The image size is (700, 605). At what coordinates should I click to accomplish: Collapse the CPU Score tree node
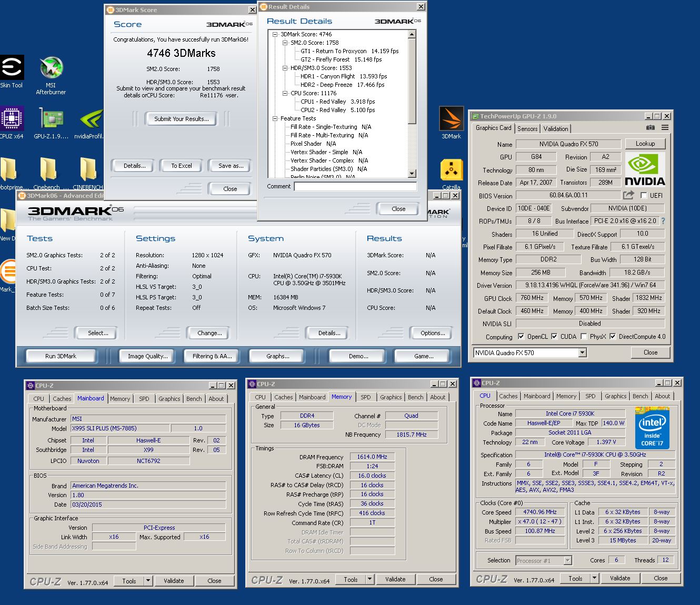[285, 93]
